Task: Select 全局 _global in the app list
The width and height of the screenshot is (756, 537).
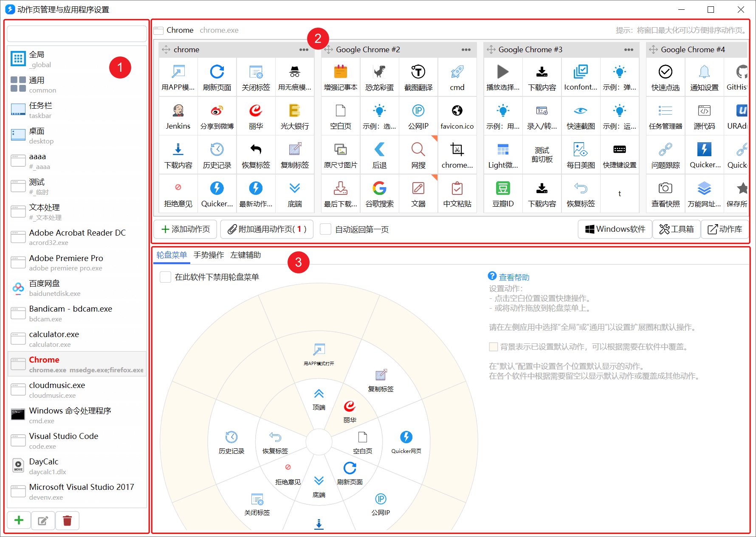Action: [x=77, y=59]
